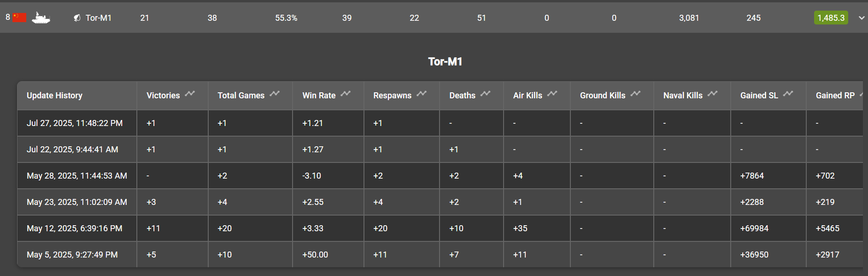Open the Ground Kills trend chart icon
Image resolution: width=868 pixels, height=276 pixels.
635,94
